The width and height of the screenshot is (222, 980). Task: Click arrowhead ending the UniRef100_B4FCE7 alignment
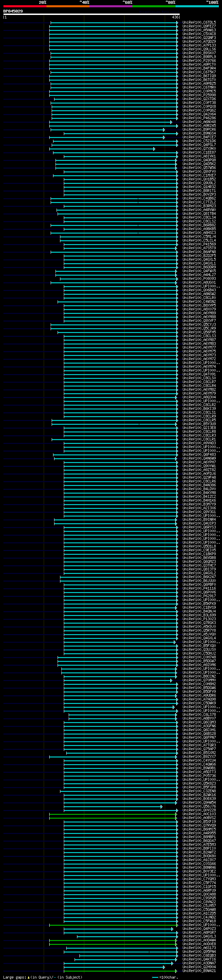pyautogui.click(x=164, y=137)
